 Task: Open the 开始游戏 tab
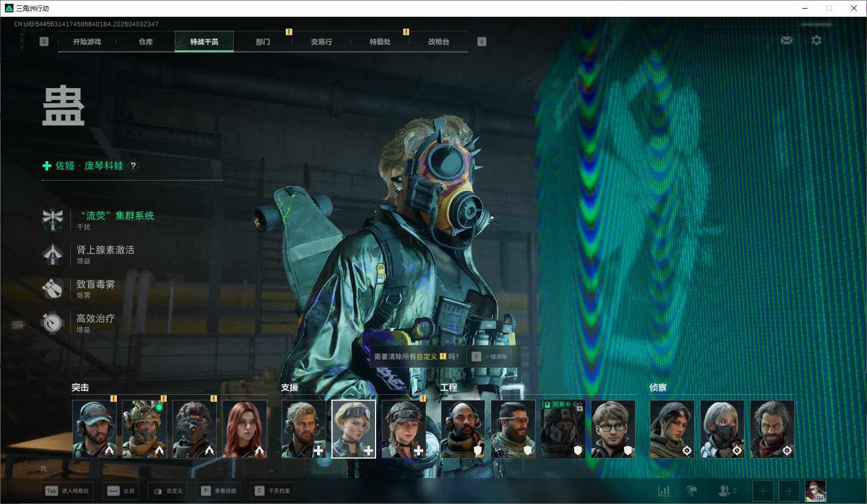coord(87,42)
